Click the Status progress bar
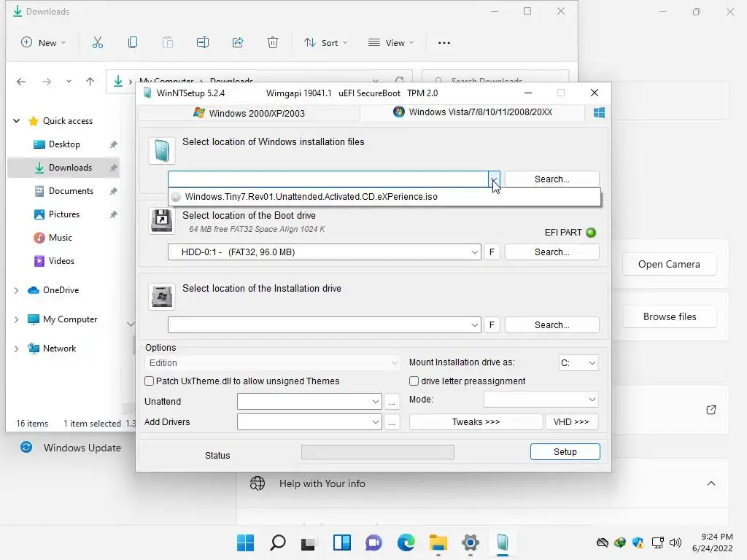This screenshot has height=560, width=747. click(x=378, y=452)
